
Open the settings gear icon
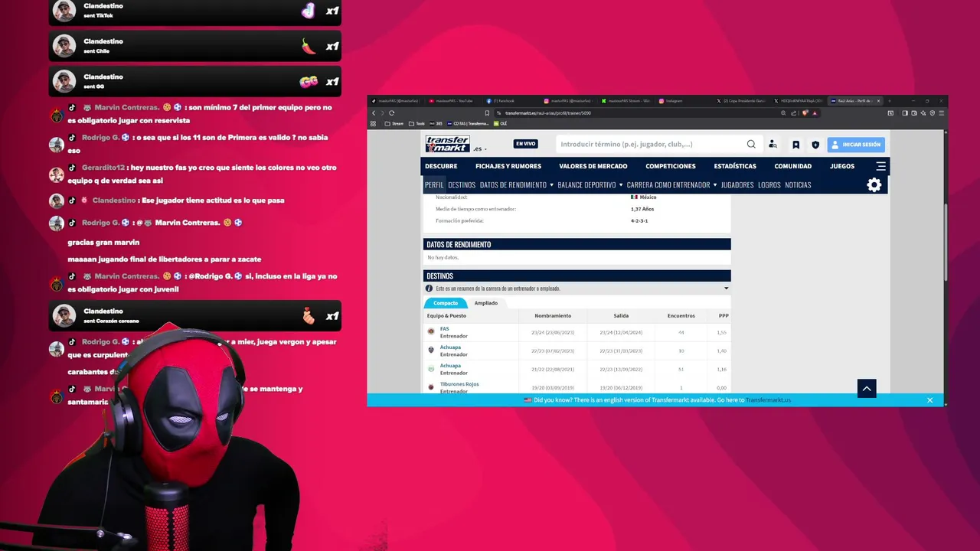[x=874, y=184]
